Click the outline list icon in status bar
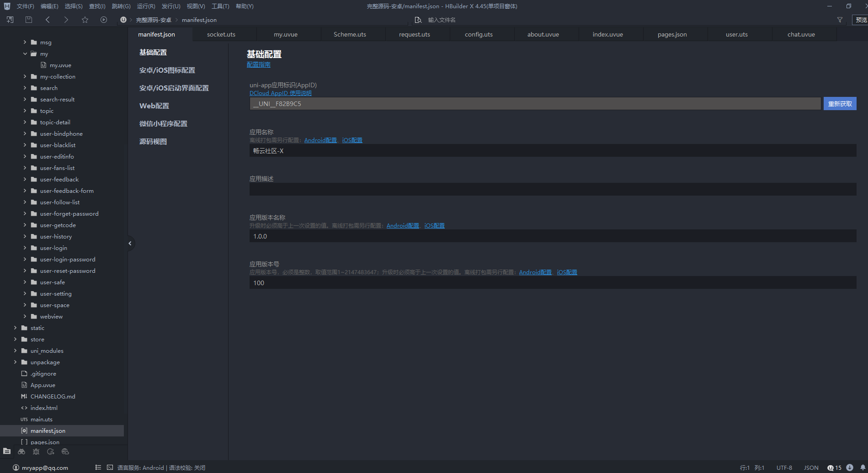868x473 pixels. click(98, 468)
